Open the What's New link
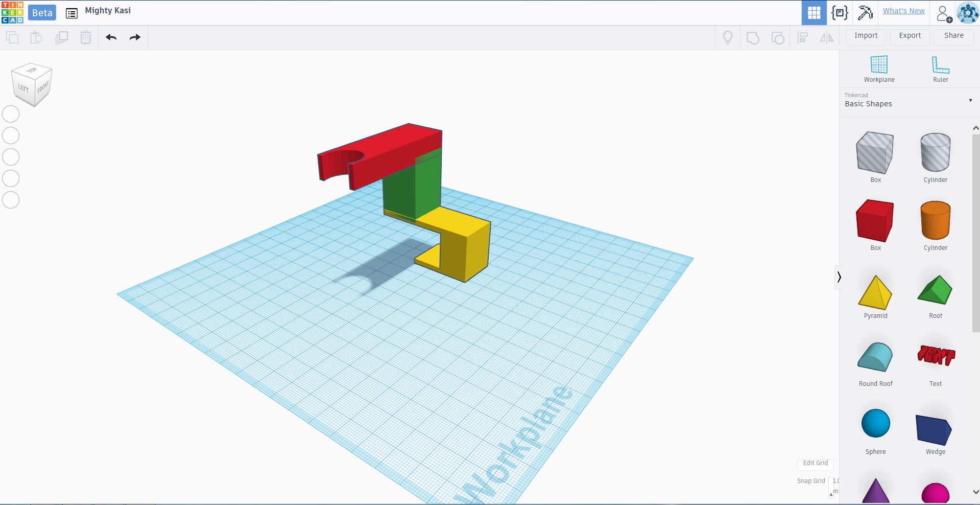The width and height of the screenshot is (980, 505). [x=903, y=11]
